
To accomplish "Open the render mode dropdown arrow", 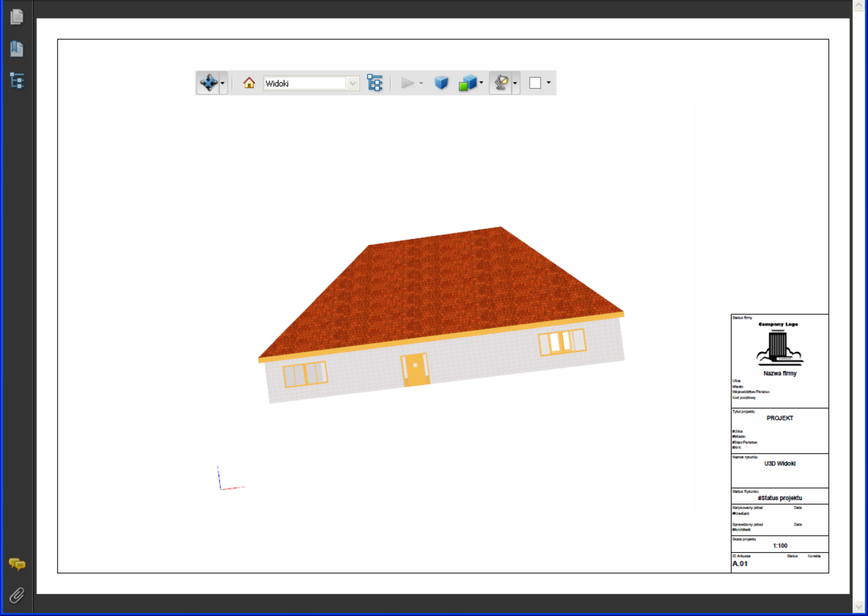I will [x=481, y=83].
